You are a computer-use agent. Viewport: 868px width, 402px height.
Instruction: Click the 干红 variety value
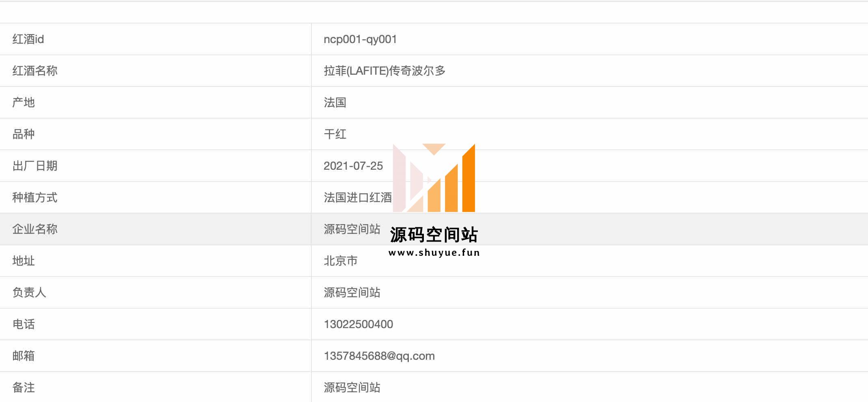335,134
